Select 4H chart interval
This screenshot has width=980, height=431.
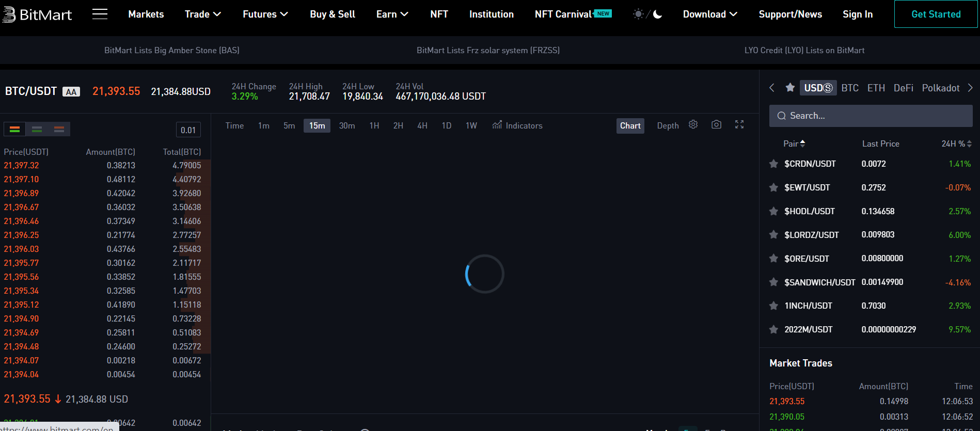pyautogui.click(x=422, y=125)
